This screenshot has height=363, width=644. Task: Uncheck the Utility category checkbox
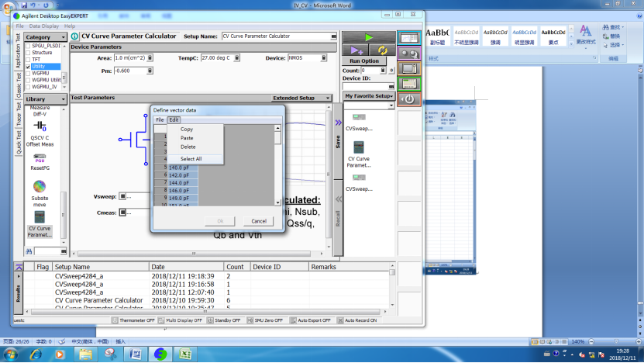(28, 66)
